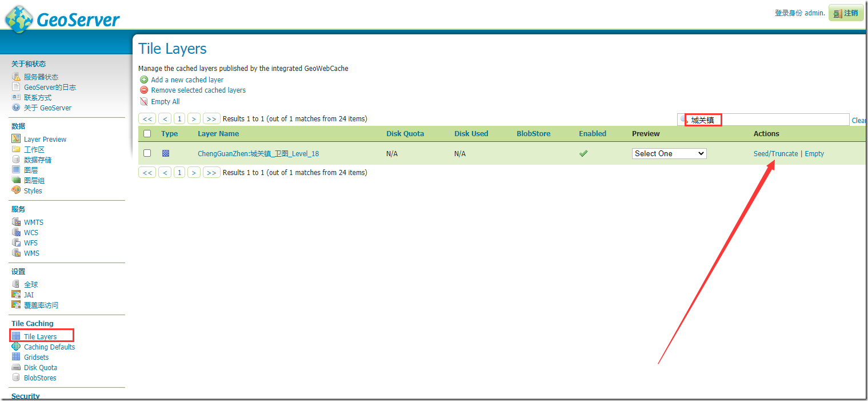Go to next page in top pager

click(194, 118)
